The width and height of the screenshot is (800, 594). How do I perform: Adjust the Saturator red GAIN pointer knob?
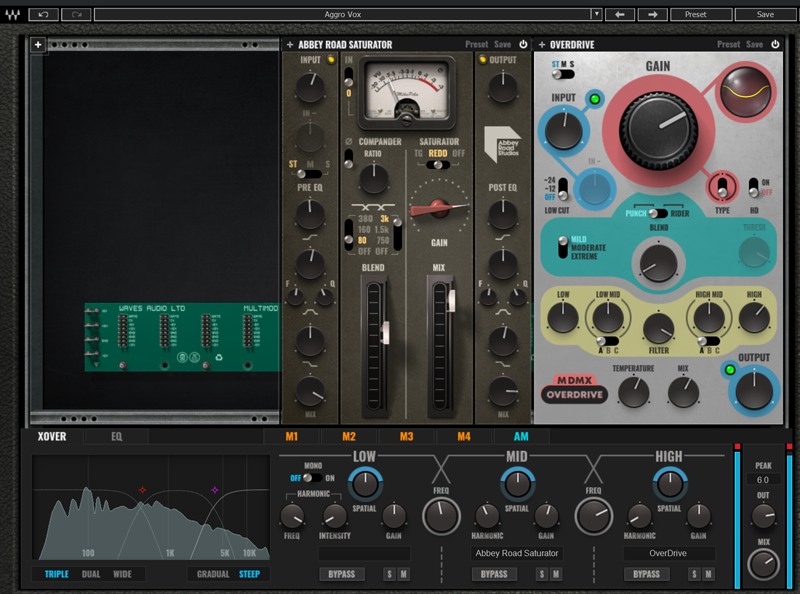(x=438, y=208)
